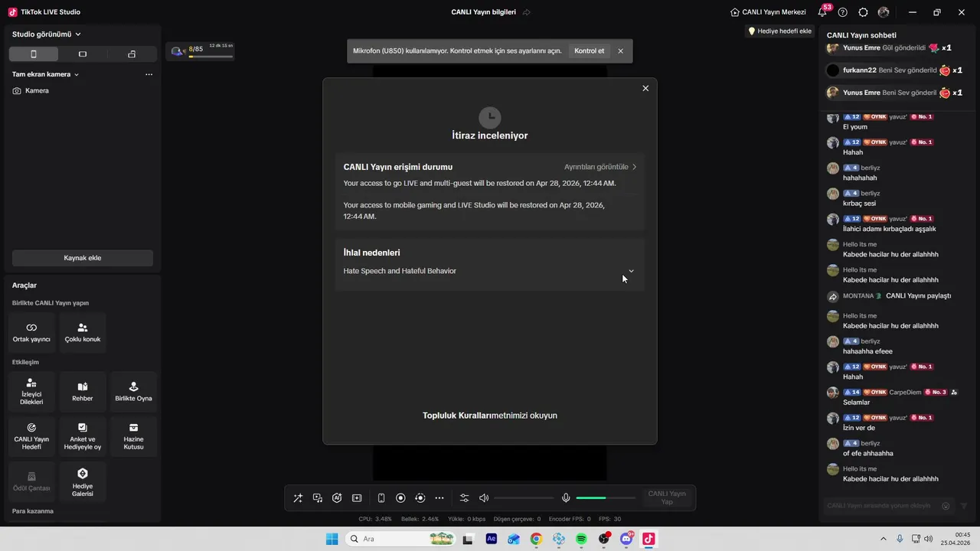Show hidden system tray icons chevron
Viewport: 980px width, 551px height.
pos(884,539)
